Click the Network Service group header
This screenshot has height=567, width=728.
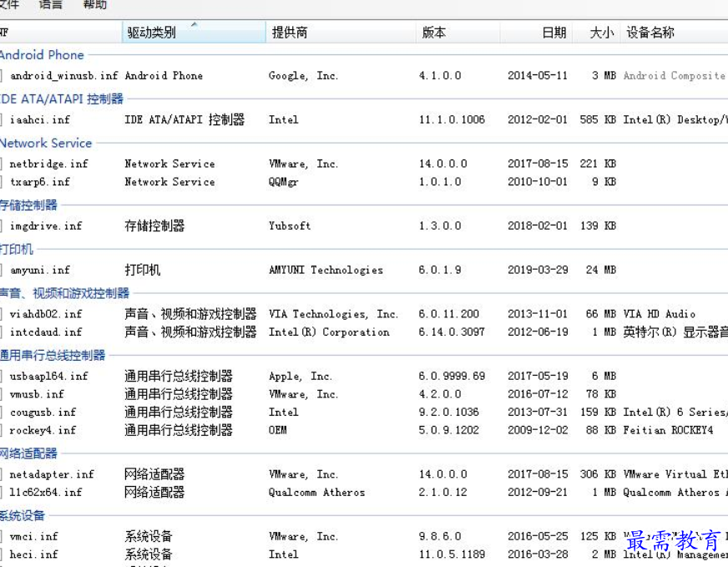pyautogui.click(x=46, y=143)
